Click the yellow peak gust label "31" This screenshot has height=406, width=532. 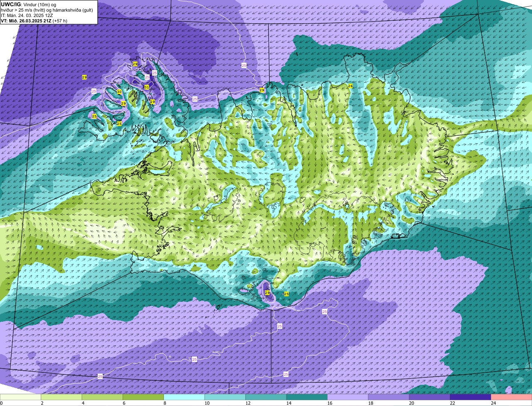(x=146, y=87)
